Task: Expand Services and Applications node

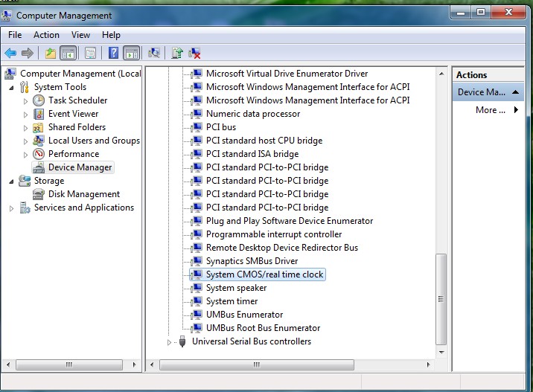Action: tap(12, 208)
